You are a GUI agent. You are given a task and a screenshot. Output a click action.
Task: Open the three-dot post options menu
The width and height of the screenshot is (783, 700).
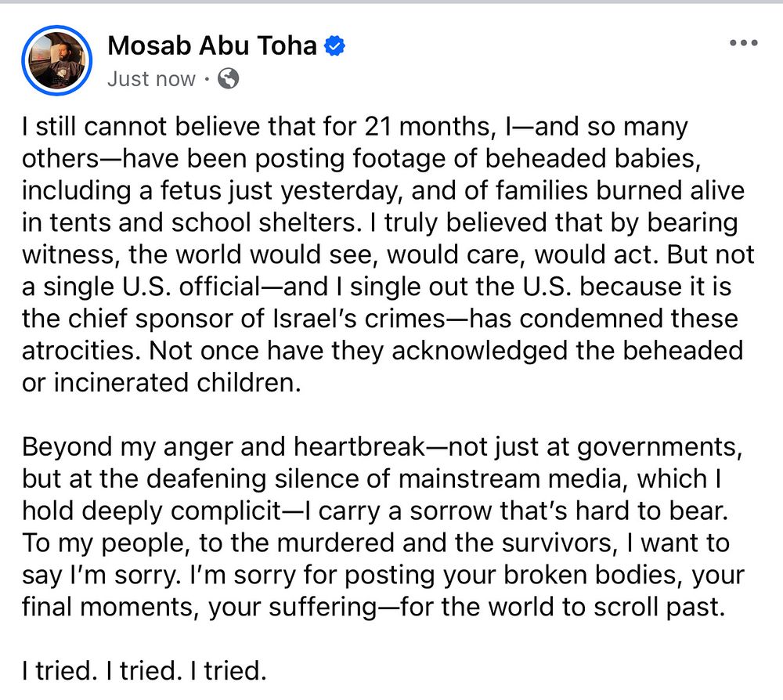(x=744, y=43)
